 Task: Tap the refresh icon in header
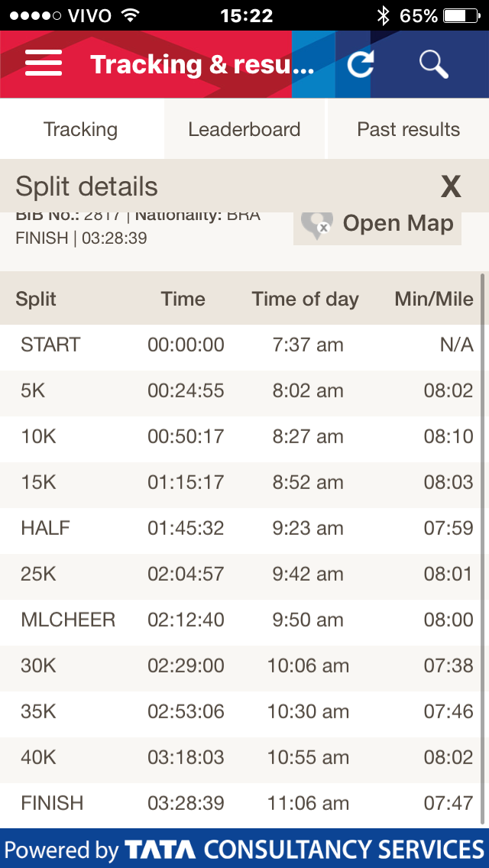click(360, 64)
